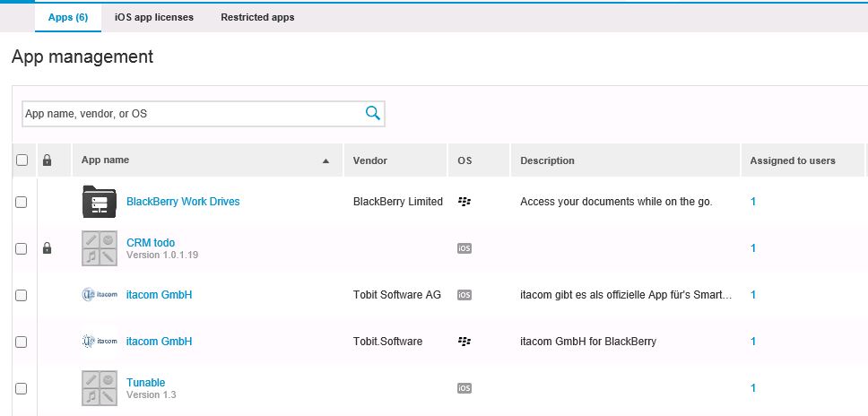
Task: Open itacom GmbH link from Tobit.Software
Action: [x=160, y=342]
